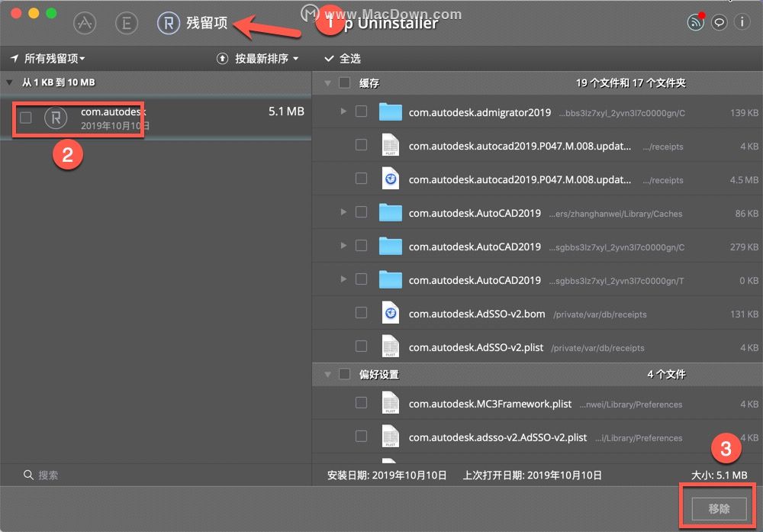Image resolution: width=763 pixels, height=532 pixels.
Task: Click plist icon of the 4 KB autocad2019.P047 row
Action: click(390, 145)
